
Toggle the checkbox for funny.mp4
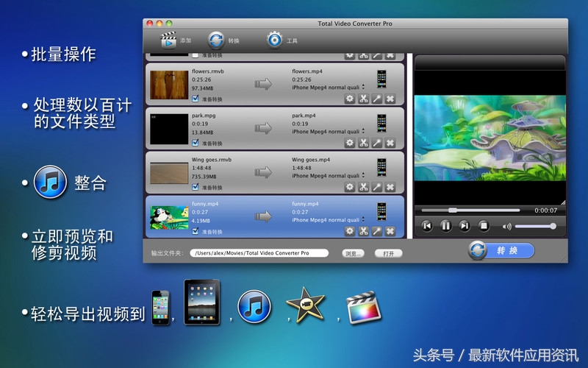[x=196, y=231]
